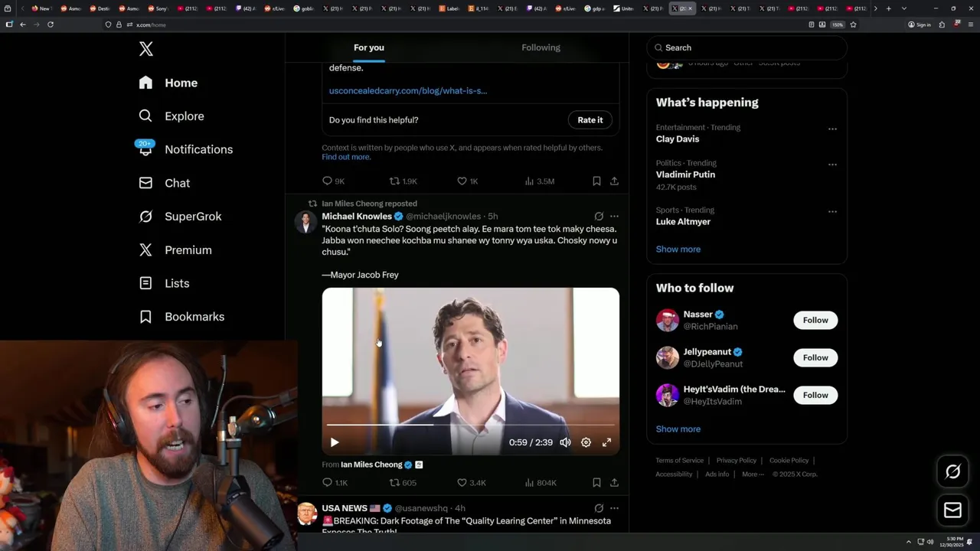
Task: Open Chat in the sidebar
Action: [165, 183]
